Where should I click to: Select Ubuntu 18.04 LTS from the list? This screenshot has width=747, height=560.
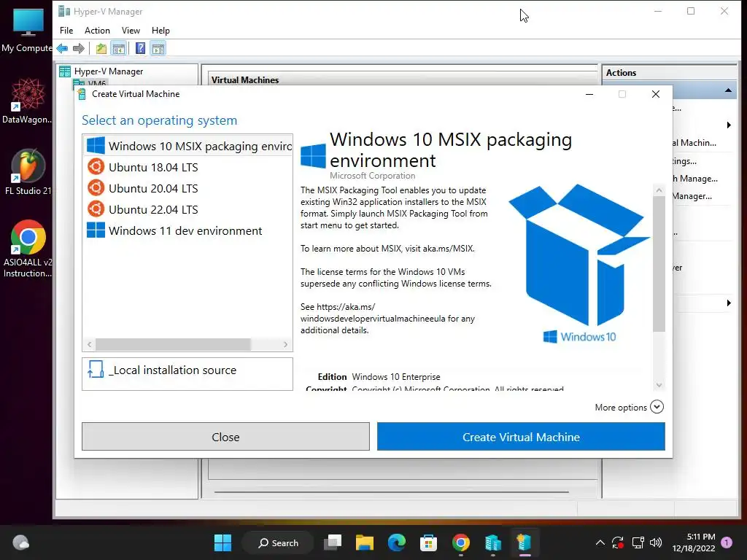187,167
